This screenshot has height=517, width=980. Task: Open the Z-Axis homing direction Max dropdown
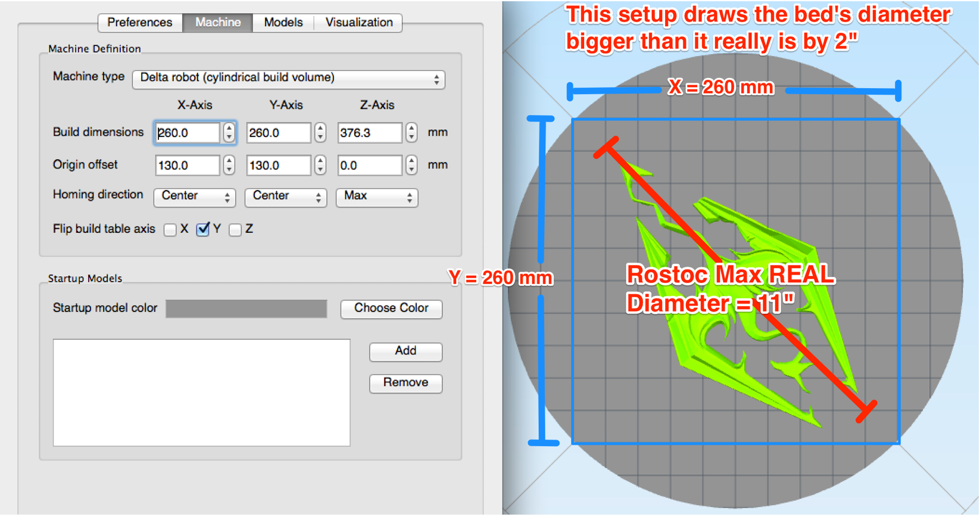pos(377,197)
